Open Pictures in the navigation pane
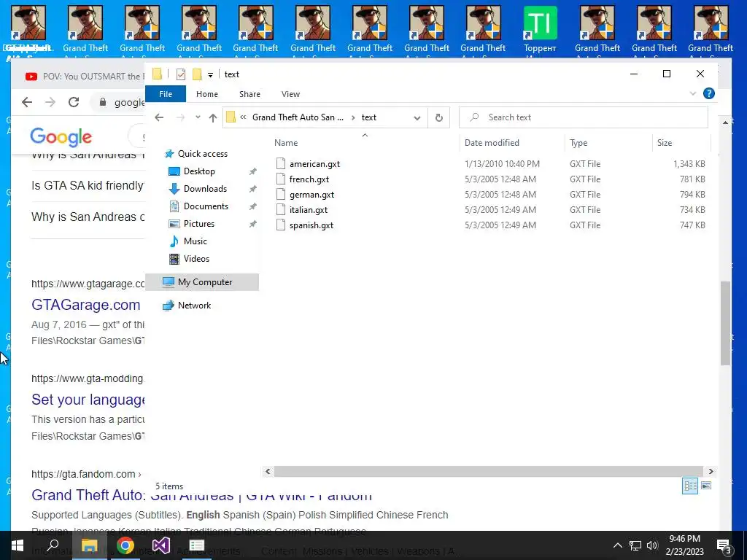Screen dimensions: 747x560 [x=198, y=223]
